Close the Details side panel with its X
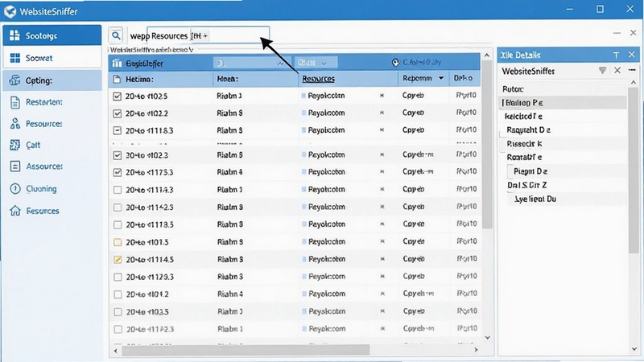This screenshot has height=362, width=644. (632, 55)
